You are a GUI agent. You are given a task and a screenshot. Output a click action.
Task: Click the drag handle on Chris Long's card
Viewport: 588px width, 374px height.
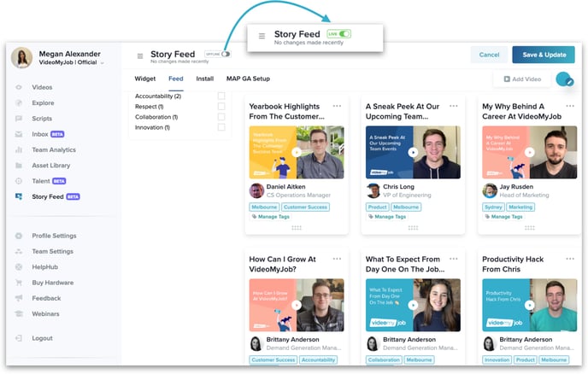pos(413,228)
